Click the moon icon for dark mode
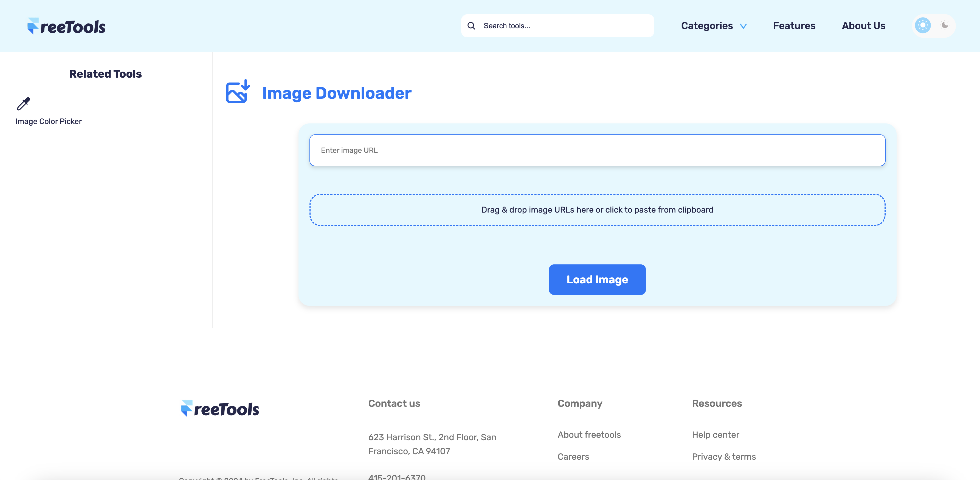 tap(945, 26)
